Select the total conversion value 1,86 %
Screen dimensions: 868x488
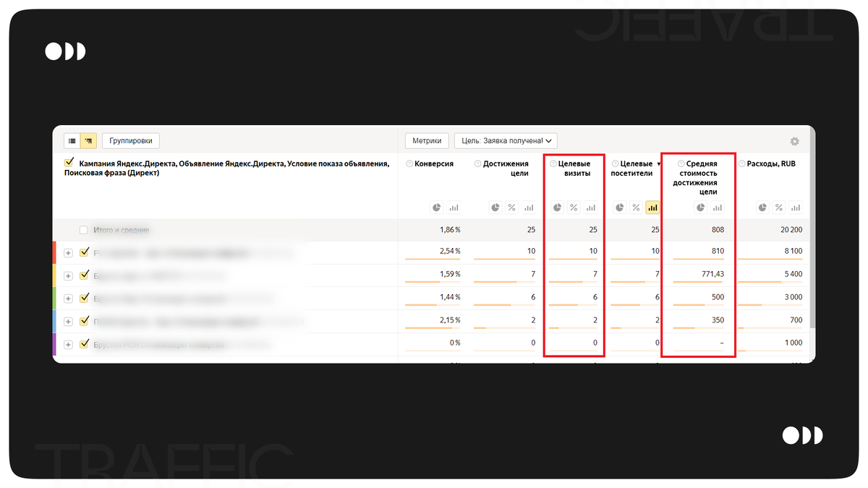point(450,230)
